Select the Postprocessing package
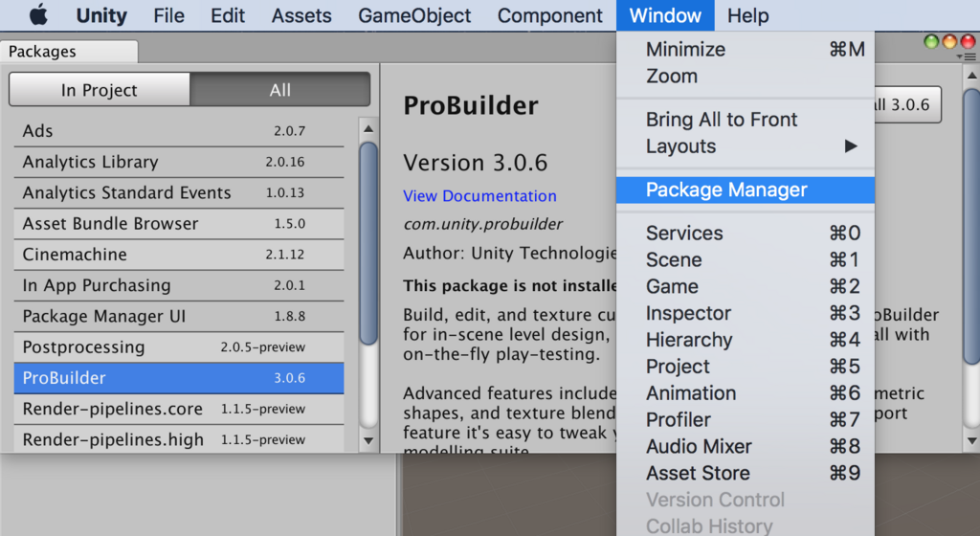 coord(179,346)
